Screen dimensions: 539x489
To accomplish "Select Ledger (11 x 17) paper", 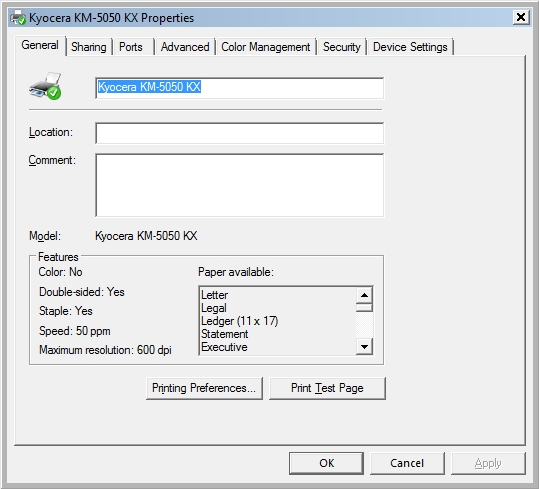I will tap(240, 321).
